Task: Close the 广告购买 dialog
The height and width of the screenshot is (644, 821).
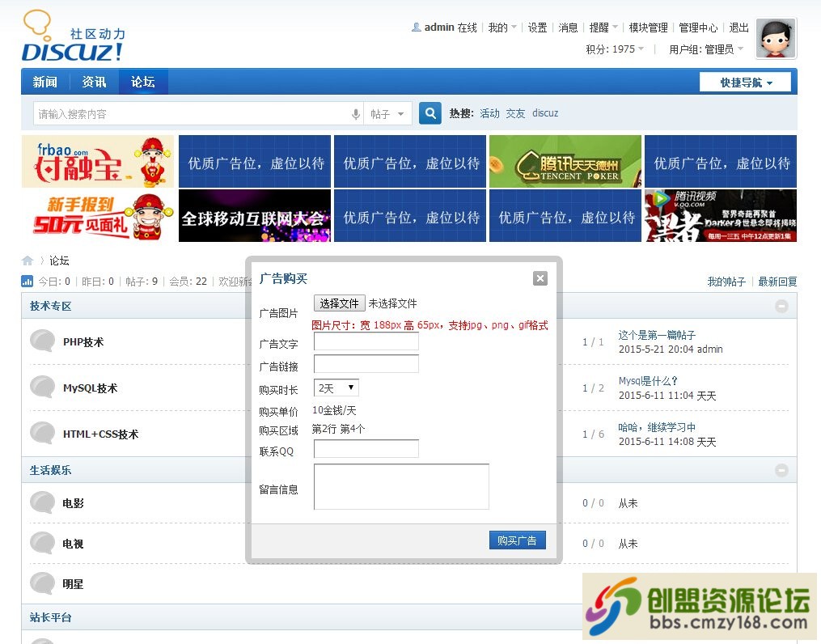Action: click(540, 278)
